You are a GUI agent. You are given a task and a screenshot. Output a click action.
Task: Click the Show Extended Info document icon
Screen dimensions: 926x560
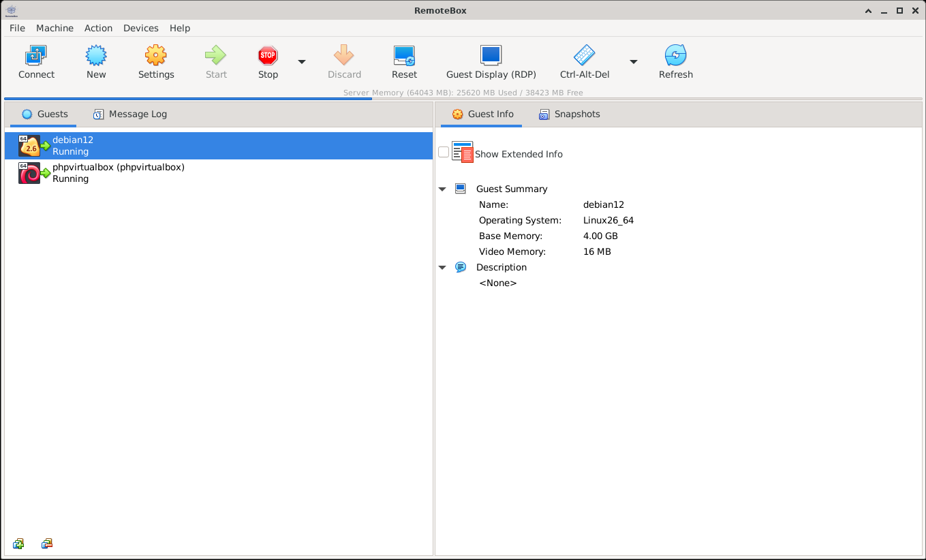(x=462, y=153)
